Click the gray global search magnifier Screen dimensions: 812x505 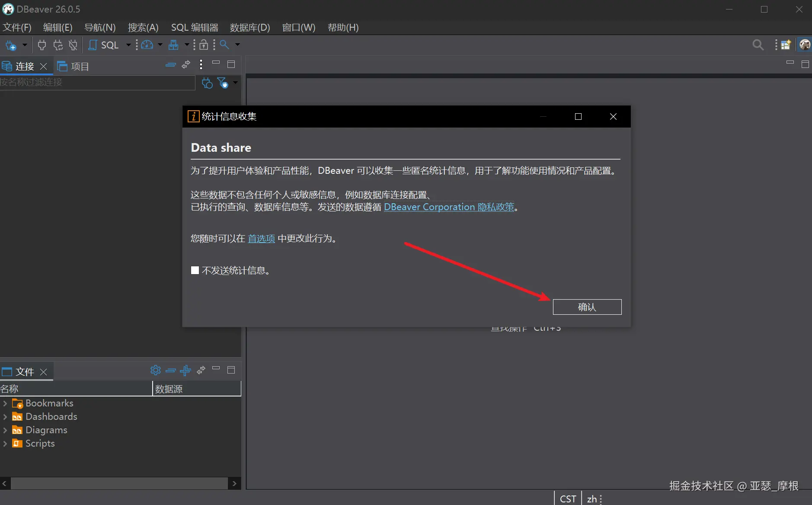point(758,45)
